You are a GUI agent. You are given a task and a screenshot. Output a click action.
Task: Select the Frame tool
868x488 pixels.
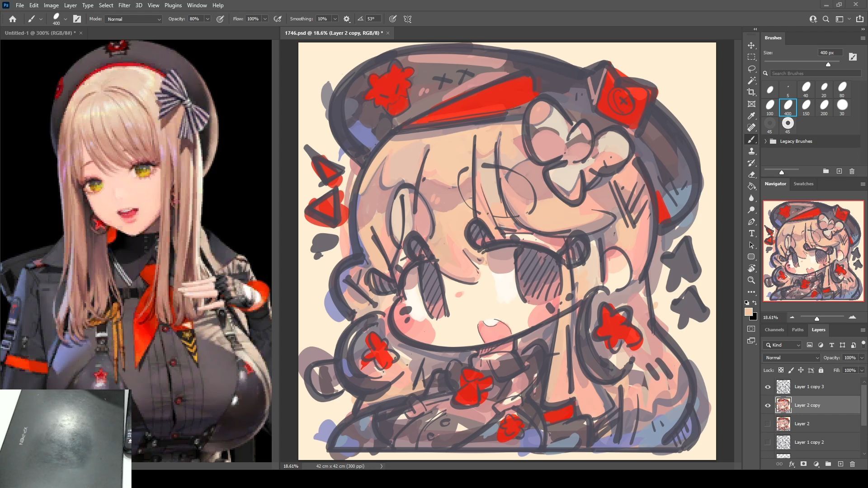(x=751, y=104)
